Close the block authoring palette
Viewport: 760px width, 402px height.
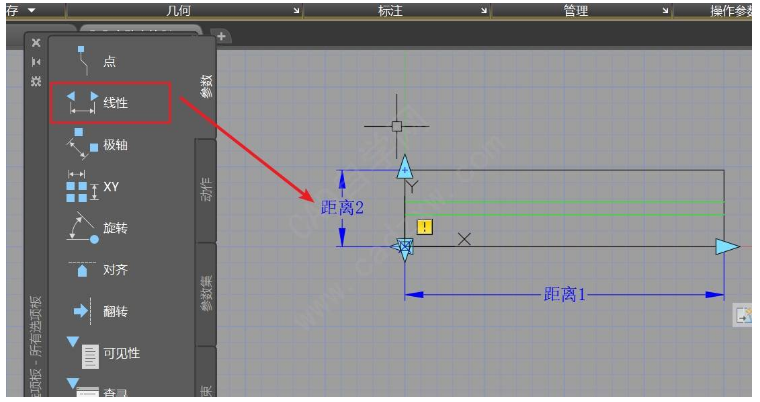pyautogui.click(x=36, y=43)
